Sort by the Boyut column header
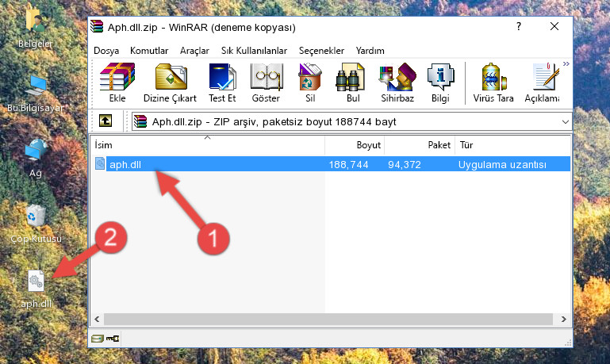The width and height of the screenshot is (610, 364). click(355, 144)
